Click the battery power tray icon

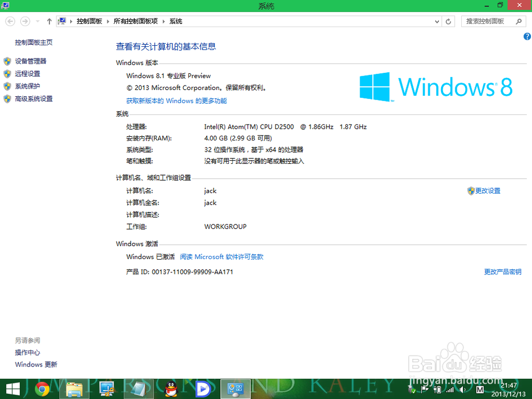[x=437, y=390]
